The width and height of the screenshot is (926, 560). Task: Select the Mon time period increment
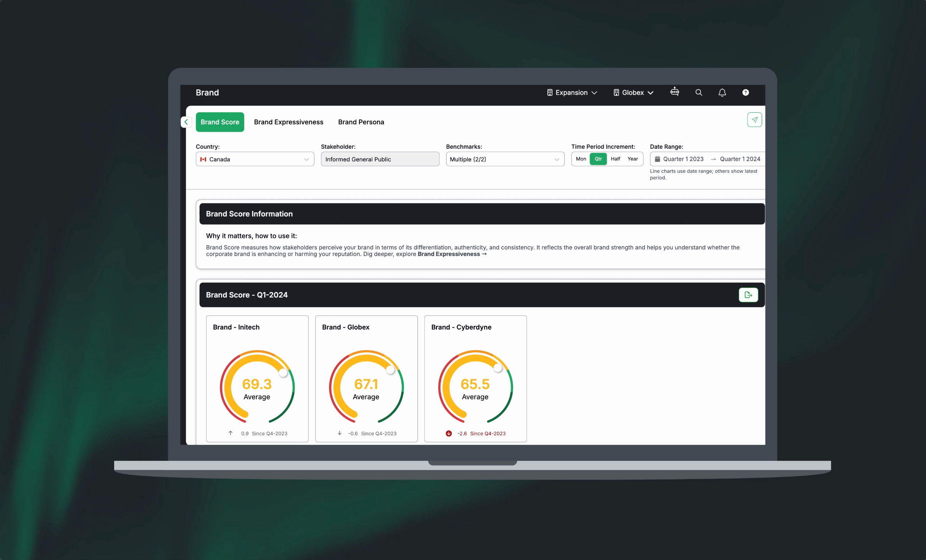click(x=580, y=159)
